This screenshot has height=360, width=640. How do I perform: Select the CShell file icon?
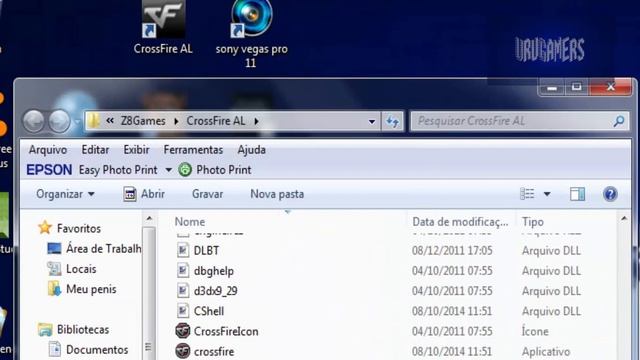183,311
